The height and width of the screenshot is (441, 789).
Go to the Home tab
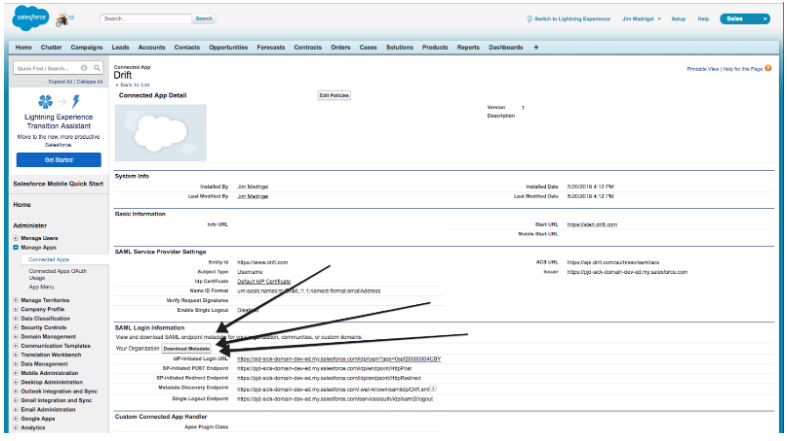pos(24,47)
